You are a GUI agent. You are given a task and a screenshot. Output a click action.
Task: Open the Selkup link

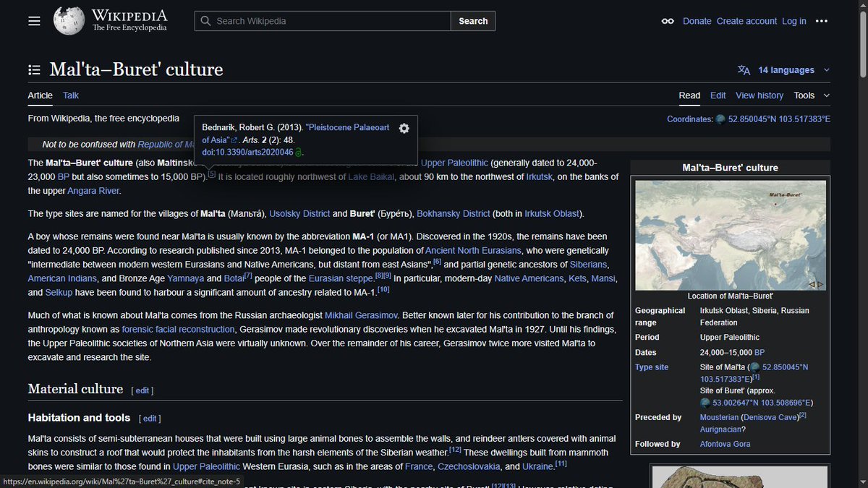pyautogui.click(x=59, y=293)
